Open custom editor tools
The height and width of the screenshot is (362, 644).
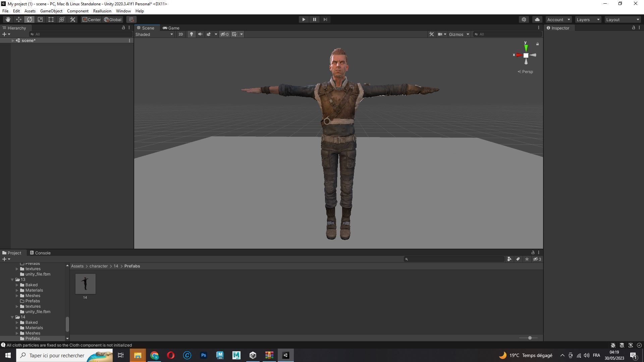[x=72, y=19]
